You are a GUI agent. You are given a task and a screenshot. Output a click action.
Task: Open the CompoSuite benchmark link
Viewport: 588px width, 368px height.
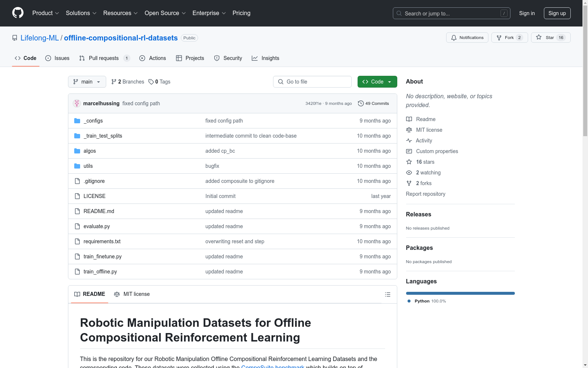click(x=273, y=367)
